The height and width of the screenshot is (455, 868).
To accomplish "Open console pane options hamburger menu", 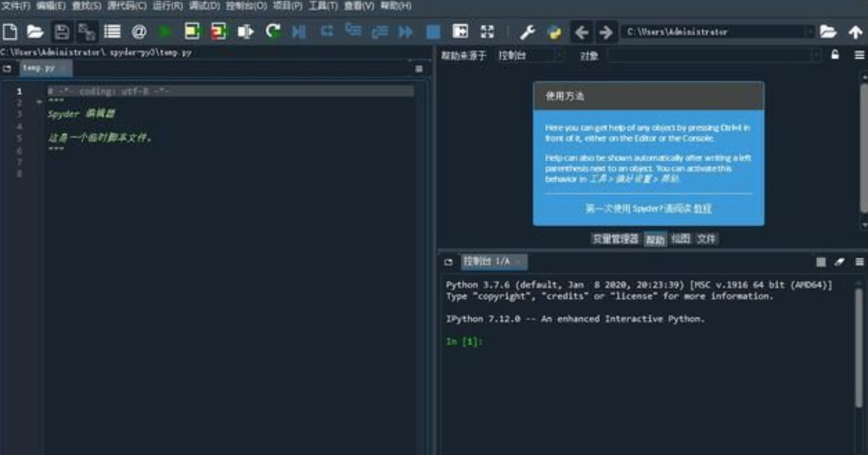I will (x=859, y=262).
